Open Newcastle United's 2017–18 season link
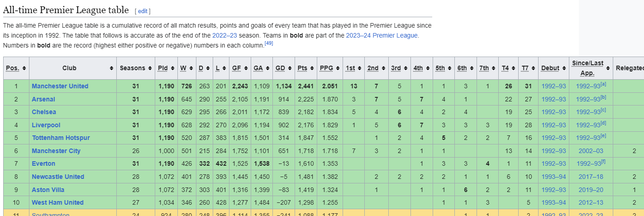The image size is (644, 216). [591, 177]
